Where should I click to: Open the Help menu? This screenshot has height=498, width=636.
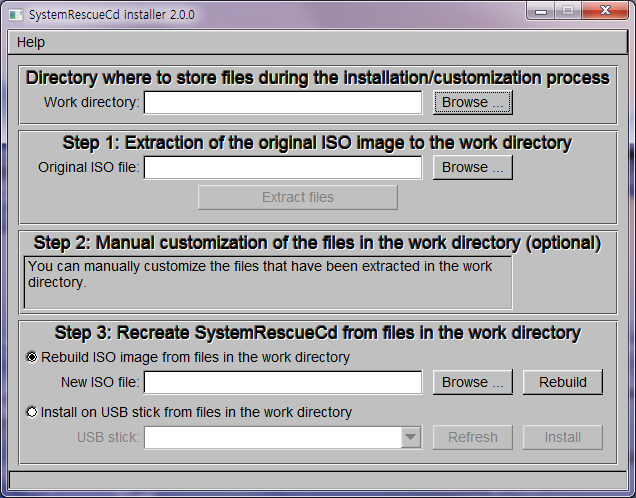pyautogui.click(x=31, y=43)
